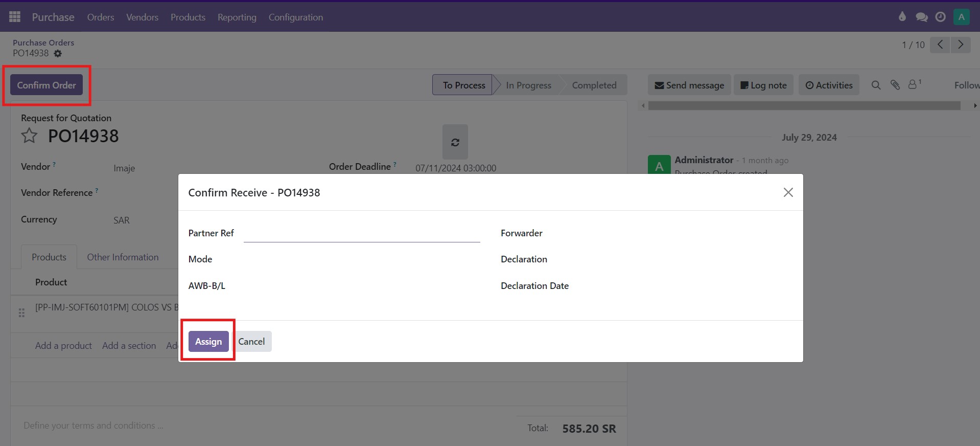Click Cancel in the dialog

point(251,342)
